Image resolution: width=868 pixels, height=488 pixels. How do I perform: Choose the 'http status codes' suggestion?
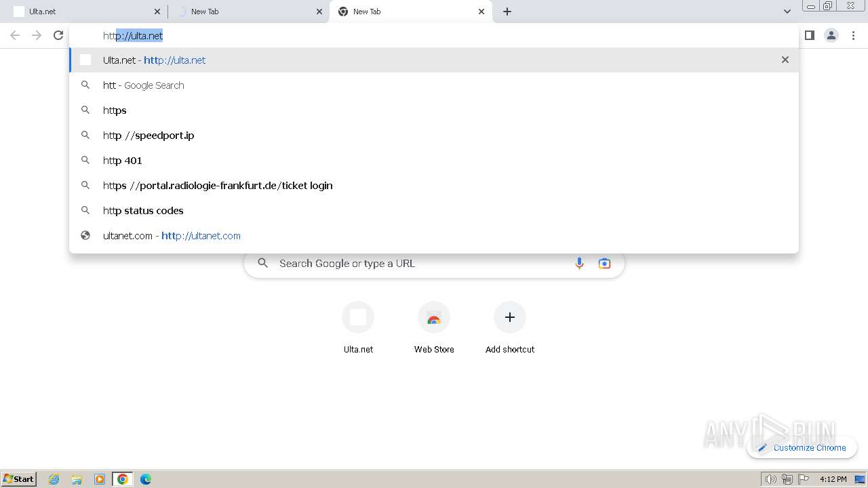(434, 211)
